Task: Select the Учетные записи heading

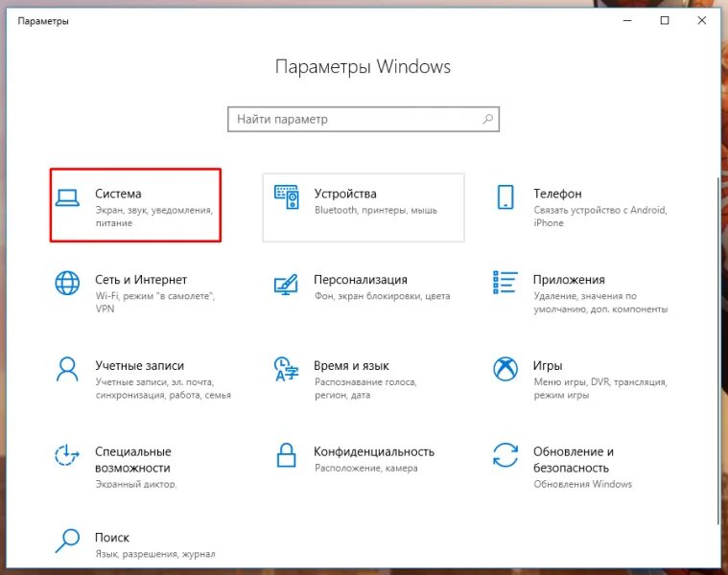Action: tap(140, 365)
